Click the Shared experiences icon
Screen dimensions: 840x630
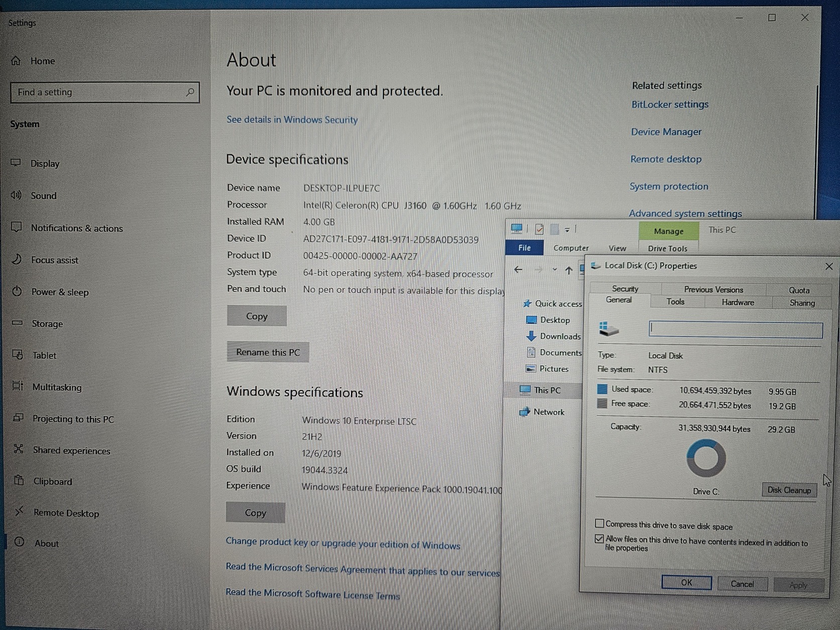click(x=19, y=449)
